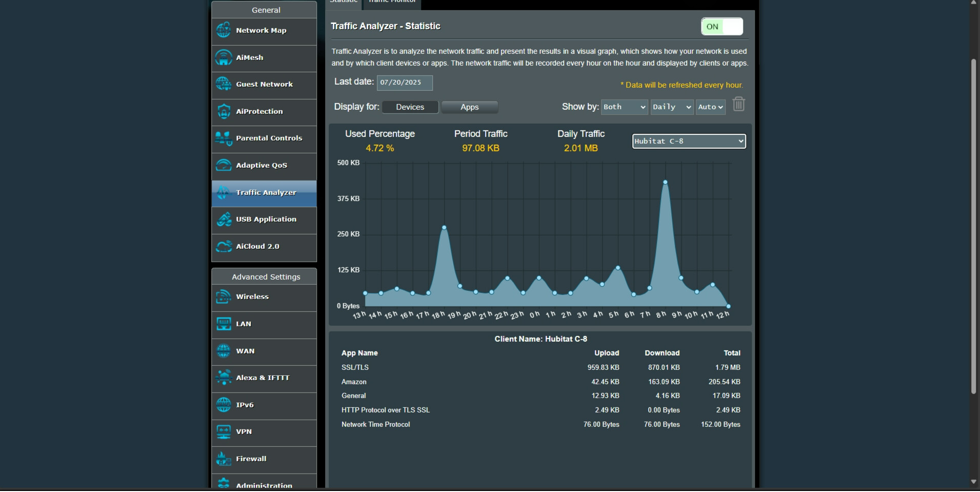Image resolution: width=980 pixels, height=492 pixels.
Task: Open the Hubitat C-8 client dropdown
Action: pyautogui.click(x=689, y=141)
